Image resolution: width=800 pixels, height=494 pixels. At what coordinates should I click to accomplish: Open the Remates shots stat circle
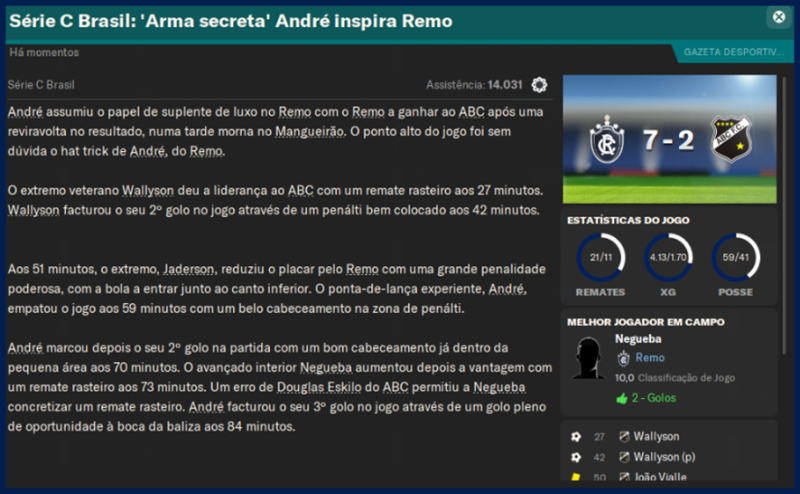coord(601,257)
